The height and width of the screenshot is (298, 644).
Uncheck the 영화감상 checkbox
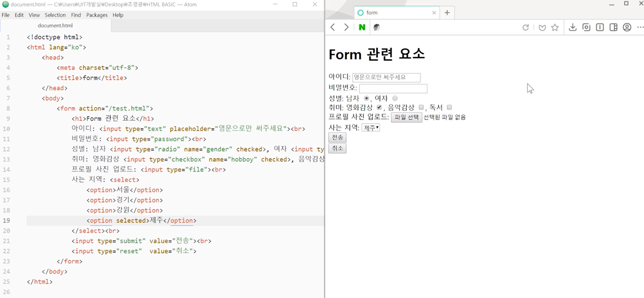(379, 107)
